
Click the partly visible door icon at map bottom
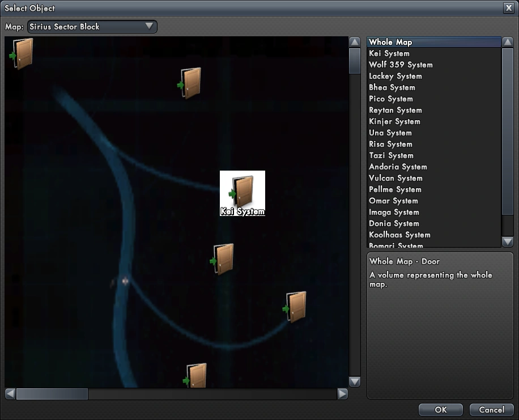coord(195,375)
